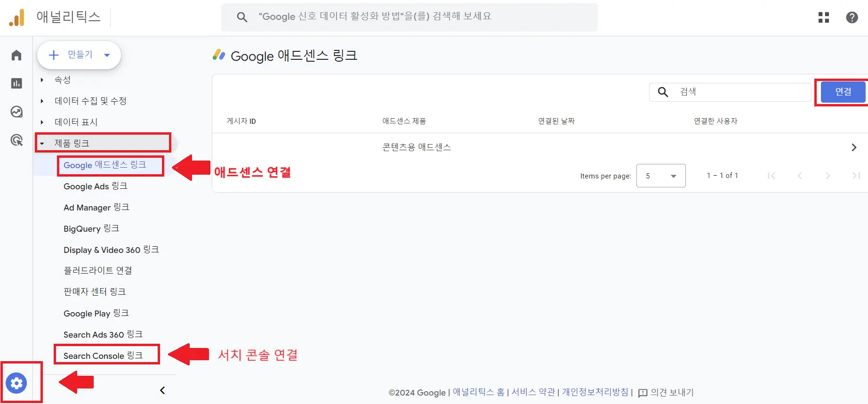The width and height of the screenshot is (868, 404).
Task: Click the 연결된 날짜 column header
Action: (556, 121)
